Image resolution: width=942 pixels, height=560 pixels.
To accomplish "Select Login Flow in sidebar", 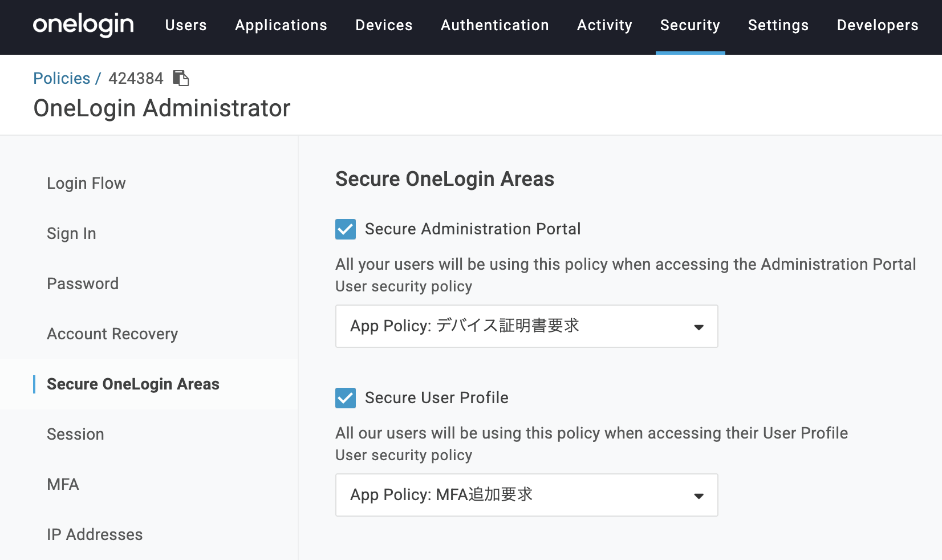I will pos(86,183).
